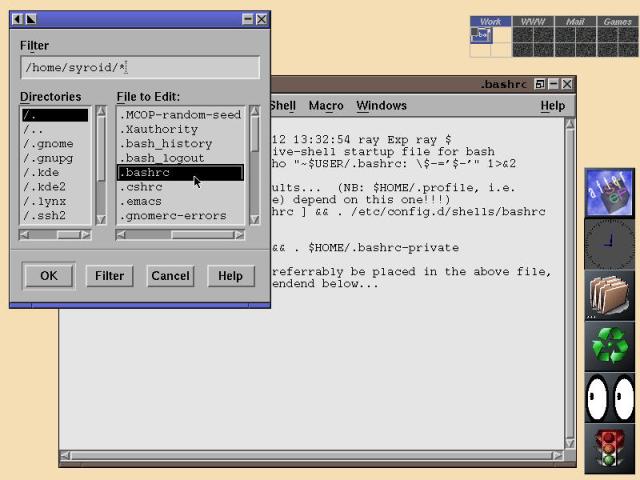
Task: Select the /.gnome directory
Action: coord(55,144)
